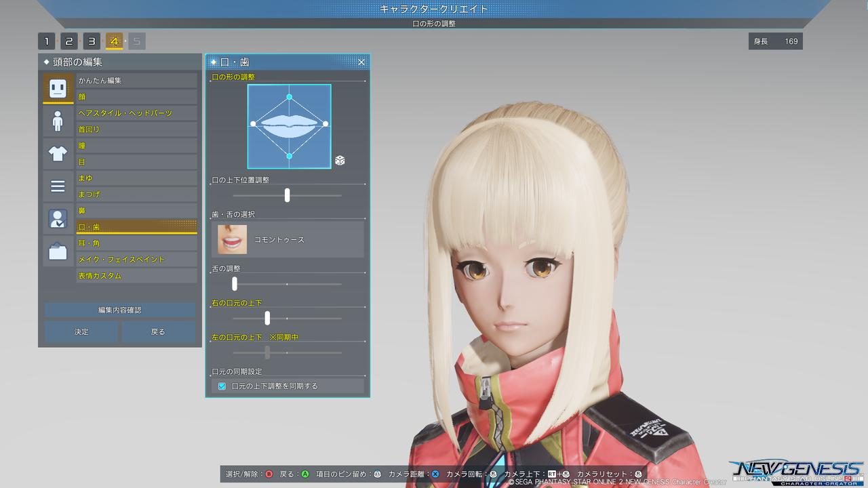The width and height of the screenshot is (868, 488).
Task: Open the body editing category icon
Action: tap(58, 121)
